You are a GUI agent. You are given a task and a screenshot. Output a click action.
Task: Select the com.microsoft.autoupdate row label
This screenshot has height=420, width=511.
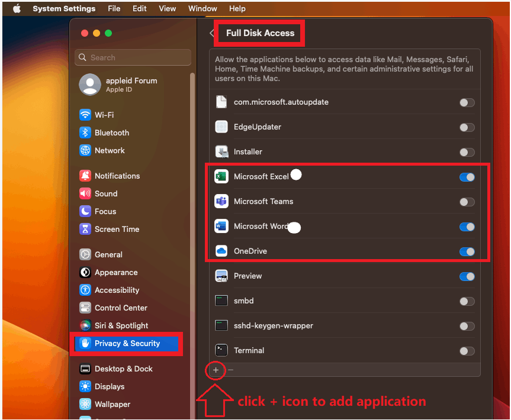(281, 102)
